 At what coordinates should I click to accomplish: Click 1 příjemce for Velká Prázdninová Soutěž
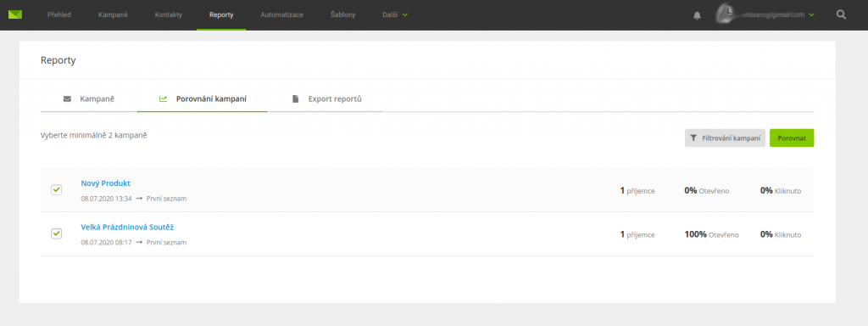[x=637, y=234]
